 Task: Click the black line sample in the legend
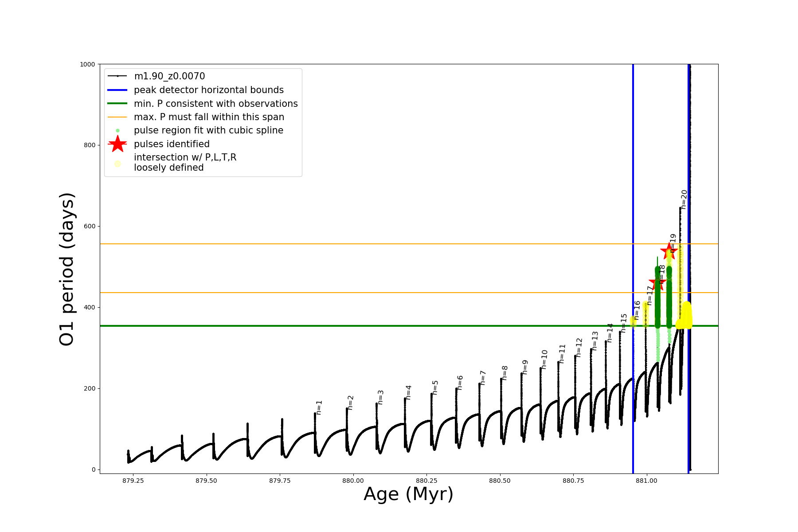[117, 76]
